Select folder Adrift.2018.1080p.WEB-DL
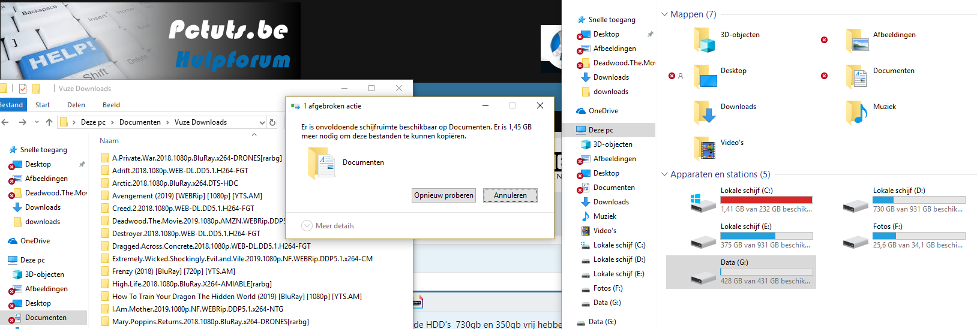980x329 pixels. click(175, 171)
